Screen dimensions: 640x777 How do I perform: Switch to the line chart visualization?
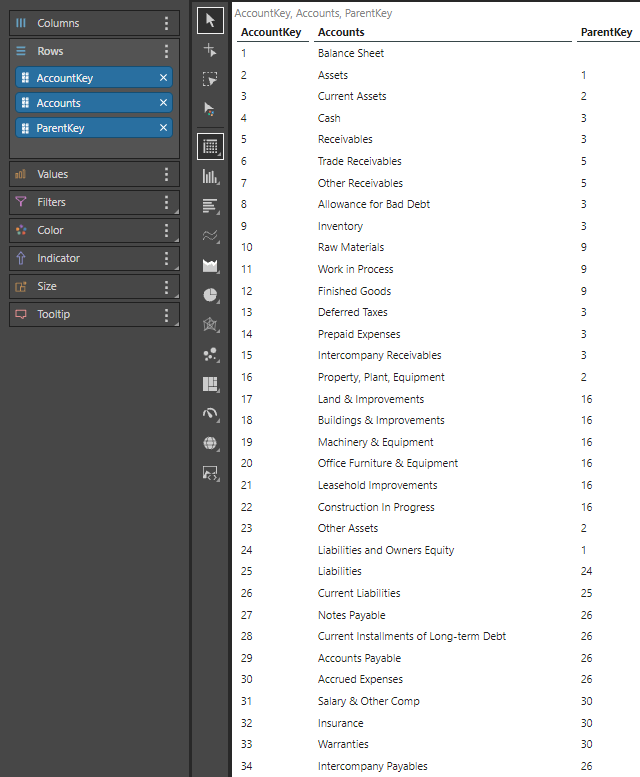tap(210, 235)
